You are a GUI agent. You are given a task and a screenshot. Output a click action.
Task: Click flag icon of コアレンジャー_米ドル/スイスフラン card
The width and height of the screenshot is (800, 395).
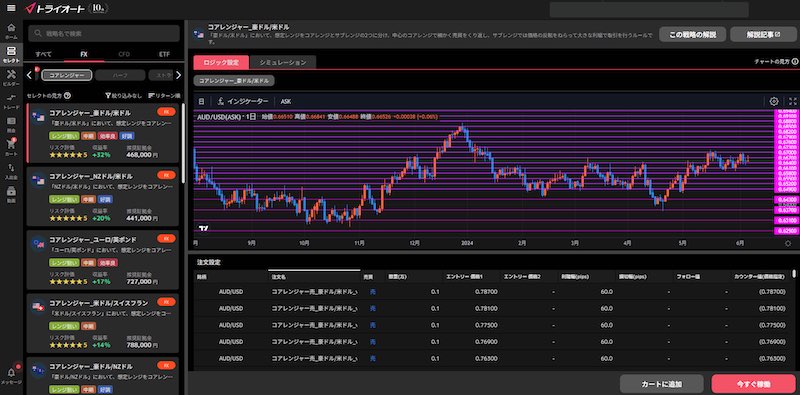click(x=38, y=307)
